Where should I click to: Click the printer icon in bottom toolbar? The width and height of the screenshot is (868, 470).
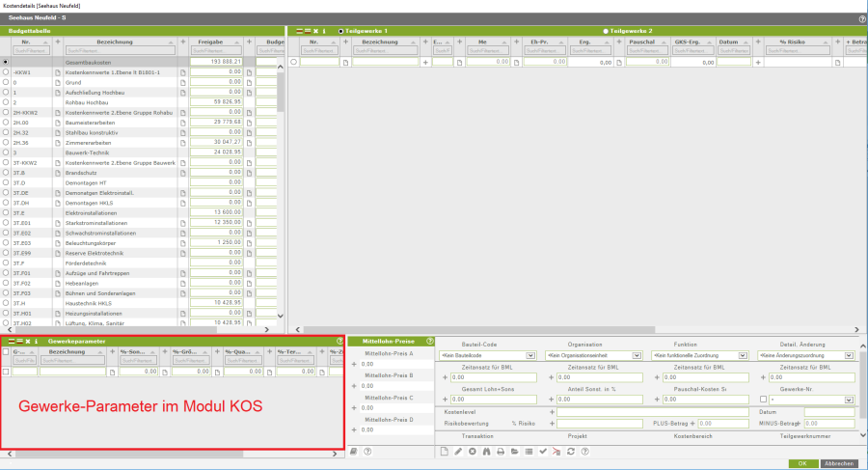501,452
